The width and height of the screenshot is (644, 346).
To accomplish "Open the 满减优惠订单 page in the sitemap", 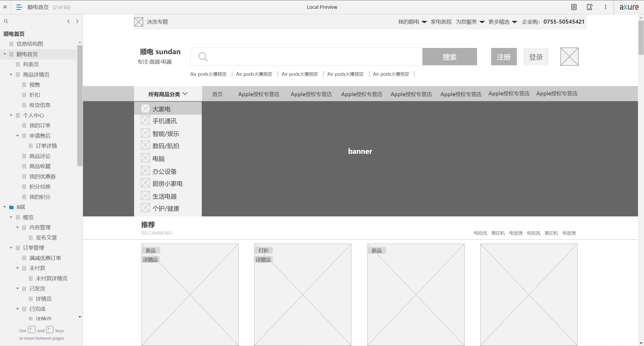I will [45, 258].
